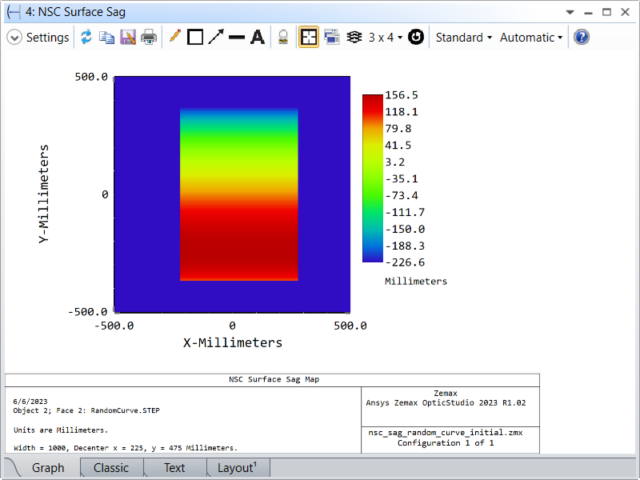
Task: Open help with the question mark icon
Action: 581,37
